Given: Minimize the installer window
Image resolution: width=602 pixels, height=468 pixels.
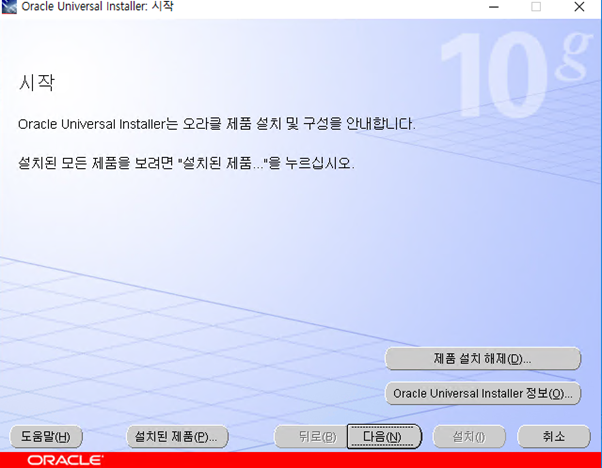Looking at the screenshot, I should pyautogui.click(x=494, y=7).
